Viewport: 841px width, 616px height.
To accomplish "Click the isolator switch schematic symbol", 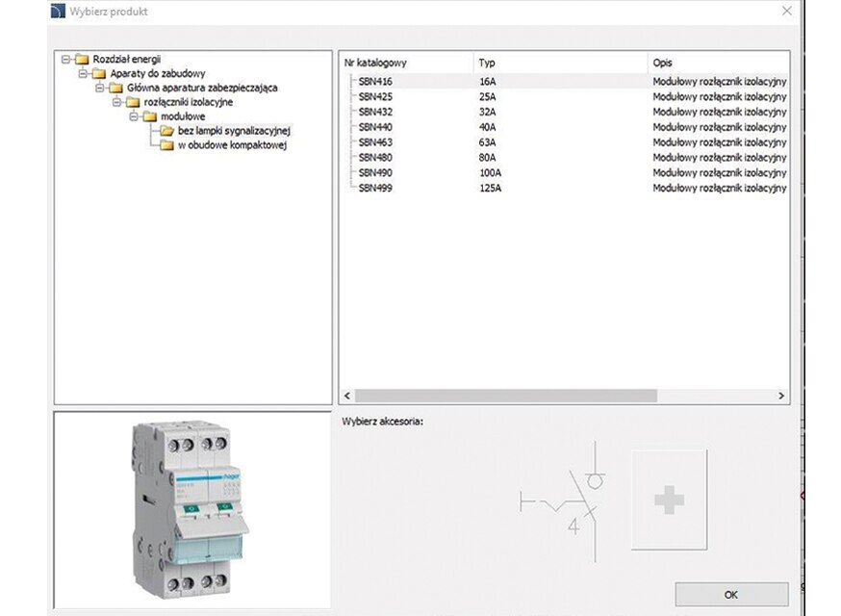I will pyautogui.click(x=564, y=500).
